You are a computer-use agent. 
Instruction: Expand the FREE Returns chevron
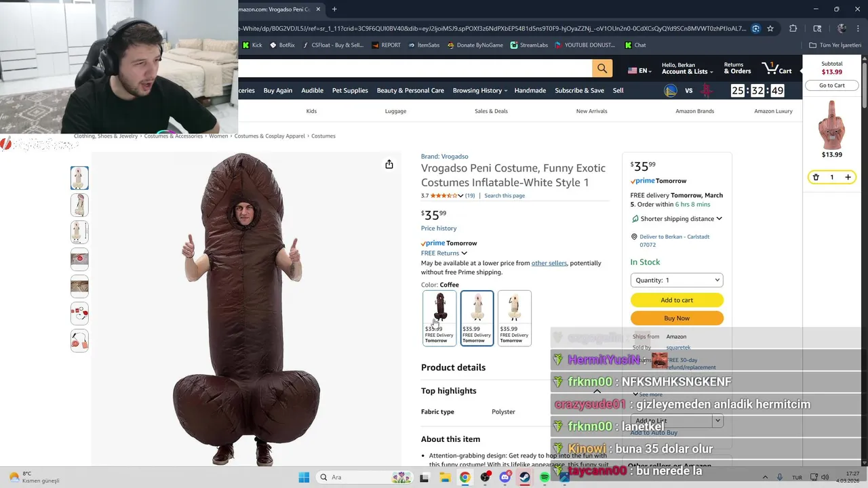click(464, 253)
